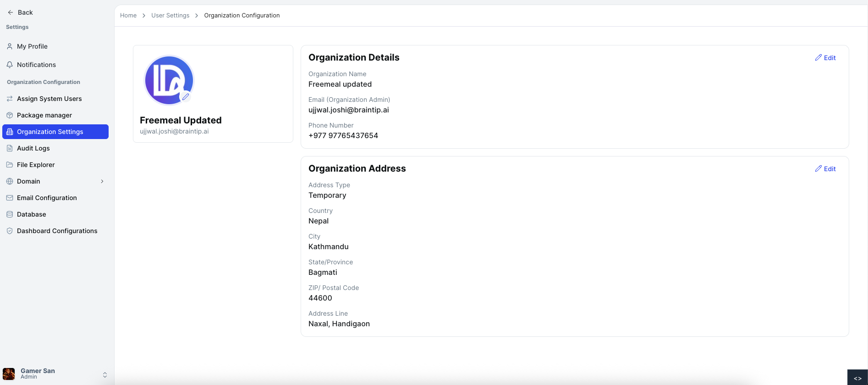Edit the Organization Address section
Viewport: 868px width, 385px height.
point(825,169)
